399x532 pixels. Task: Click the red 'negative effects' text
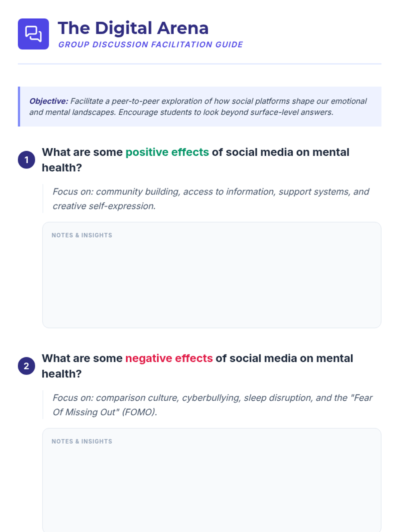pos(169,358)
